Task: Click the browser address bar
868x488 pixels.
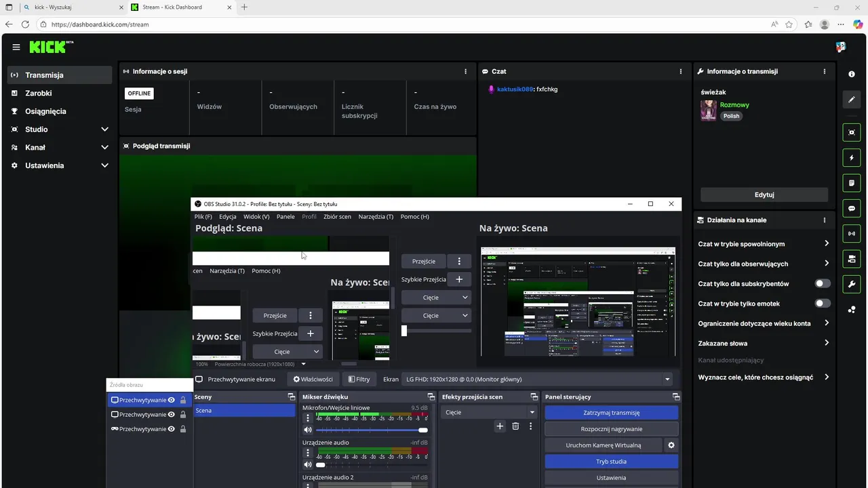Action: (400, 24)
